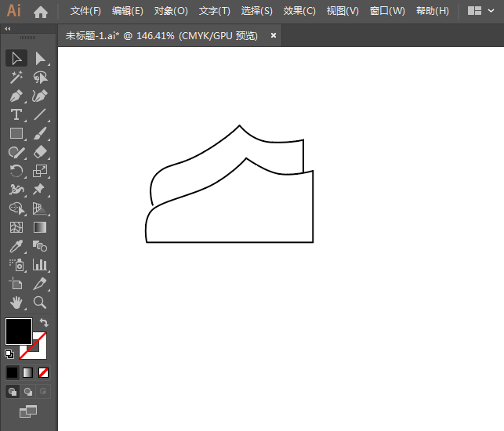The width and height of the screenshot is (504, 431).
Task: Open the workspace layout switcher dropdown
Action: pos(482,11)
